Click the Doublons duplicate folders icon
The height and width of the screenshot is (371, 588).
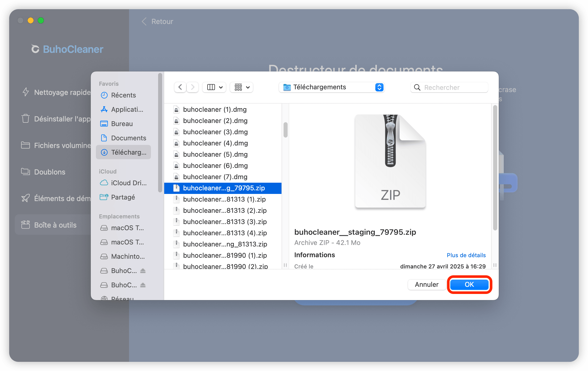[x=25, y=172]
